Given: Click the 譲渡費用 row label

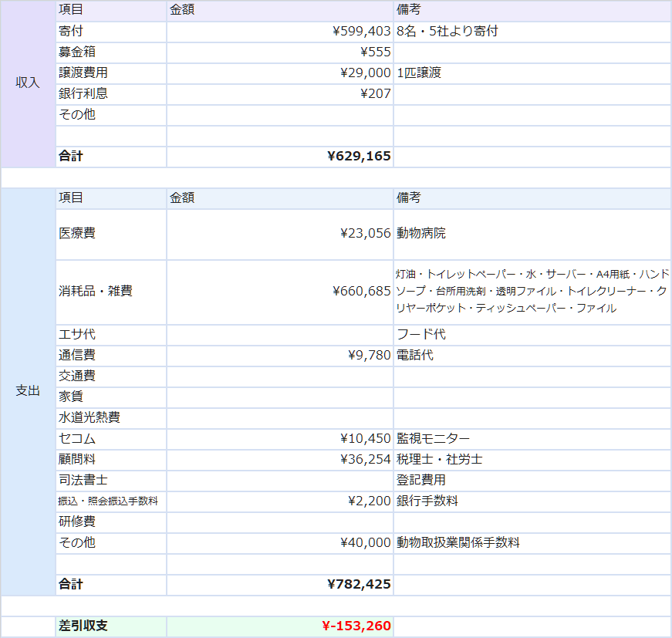Looking at the screenshot, I should coord(83,73).
